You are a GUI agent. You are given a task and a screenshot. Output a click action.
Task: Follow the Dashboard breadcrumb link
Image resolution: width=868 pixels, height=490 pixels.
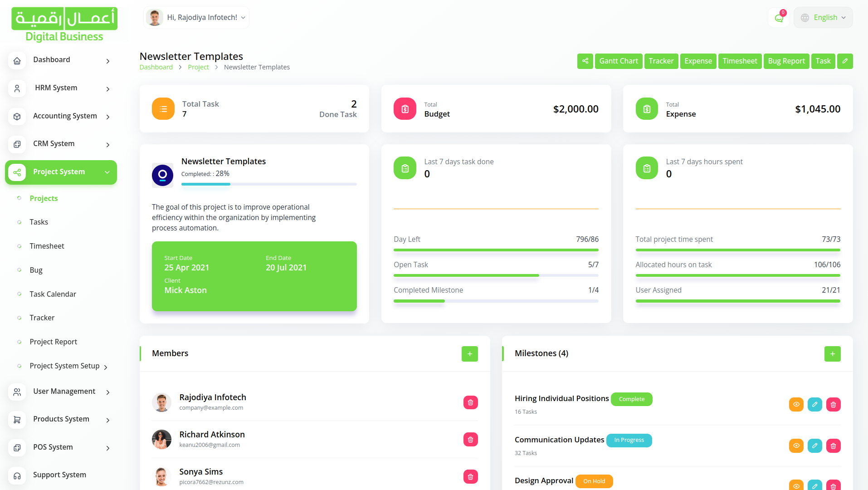click(x=156, y=67)
